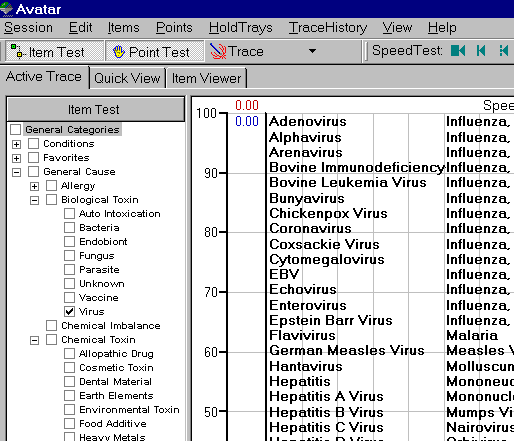Viewport: 514px width, 441px height.
Task: Expand the Favorites tree node
Action: click(x=16, y=158)
